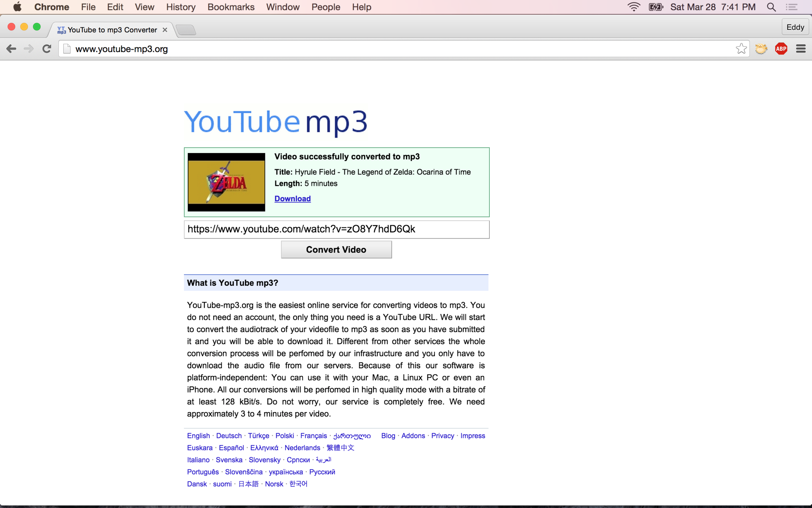Switch language to Русский
The width and height of the screenshot is (812, 508).
(322, 472)
